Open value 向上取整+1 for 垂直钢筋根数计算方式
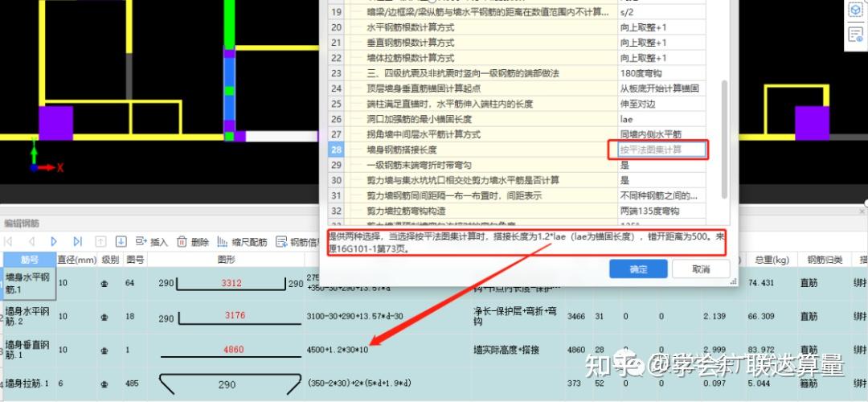The width and height of the screenshot is (868, 402). [x=661, y=43]
